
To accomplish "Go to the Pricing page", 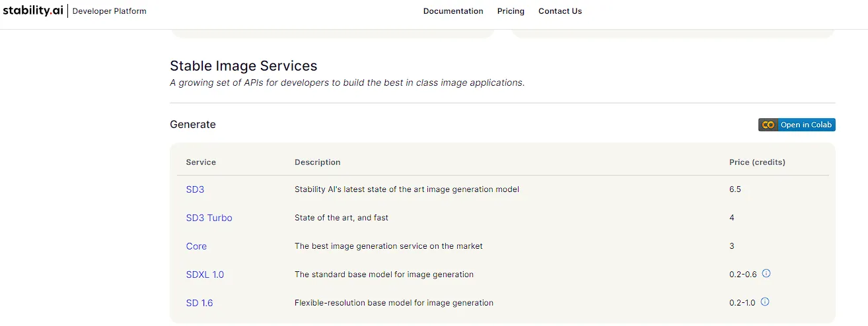I will 511,11.
